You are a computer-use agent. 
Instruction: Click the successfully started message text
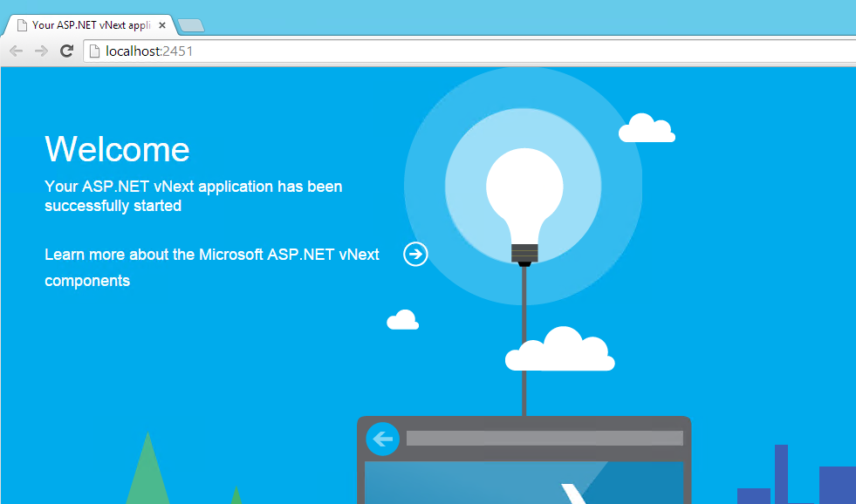(193, 196)
